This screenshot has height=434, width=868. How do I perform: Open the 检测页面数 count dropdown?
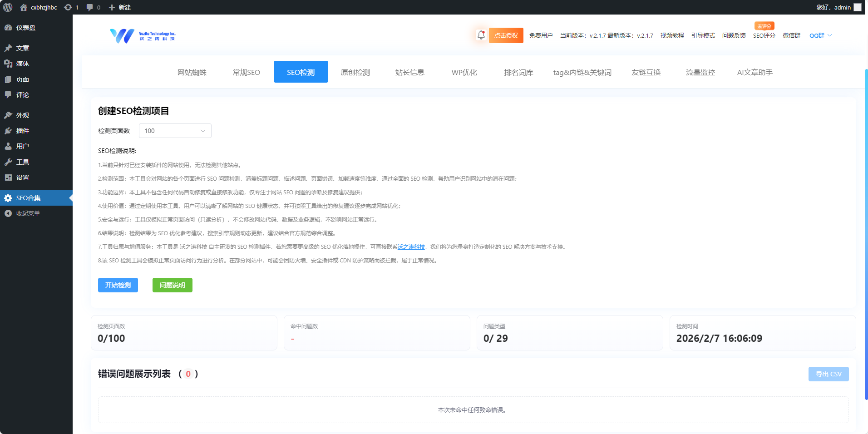click(175, 131)
